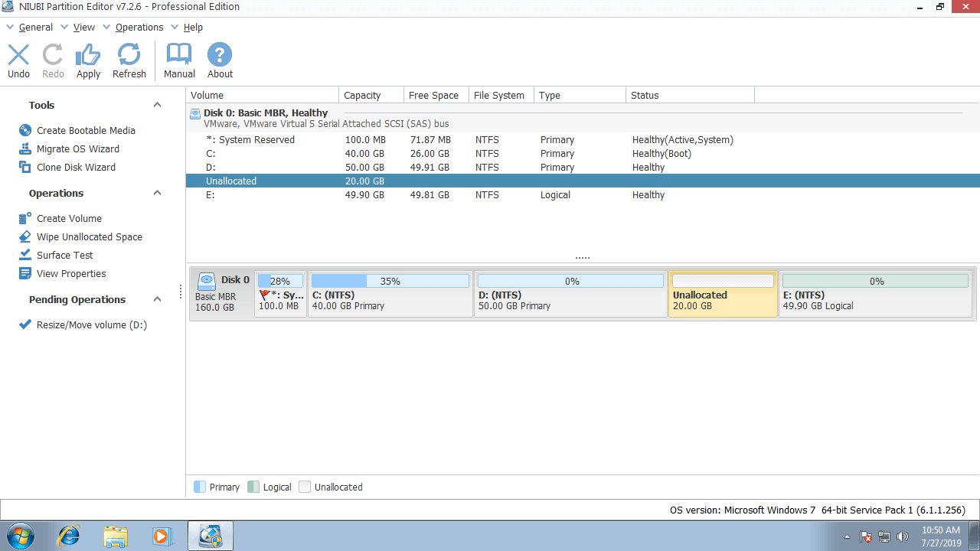
Task: Open the General menu
Action: pos(35,28)
